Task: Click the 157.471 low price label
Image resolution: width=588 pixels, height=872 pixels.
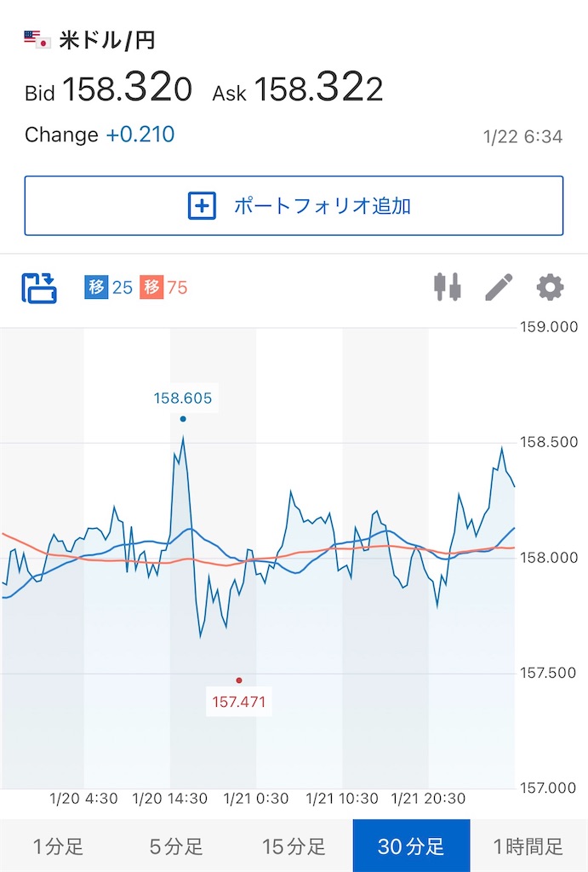Action: [238, 700]
